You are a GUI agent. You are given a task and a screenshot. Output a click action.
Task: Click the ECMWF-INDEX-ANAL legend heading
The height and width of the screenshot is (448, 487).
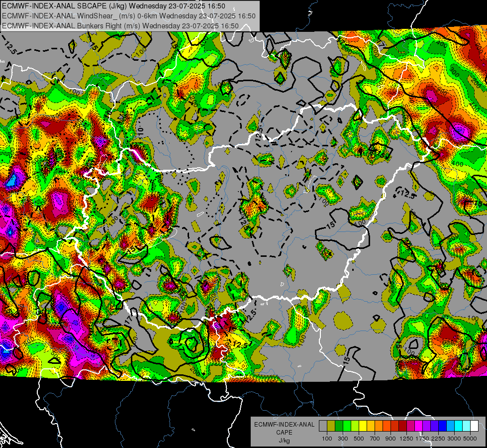tap(284, 425)
